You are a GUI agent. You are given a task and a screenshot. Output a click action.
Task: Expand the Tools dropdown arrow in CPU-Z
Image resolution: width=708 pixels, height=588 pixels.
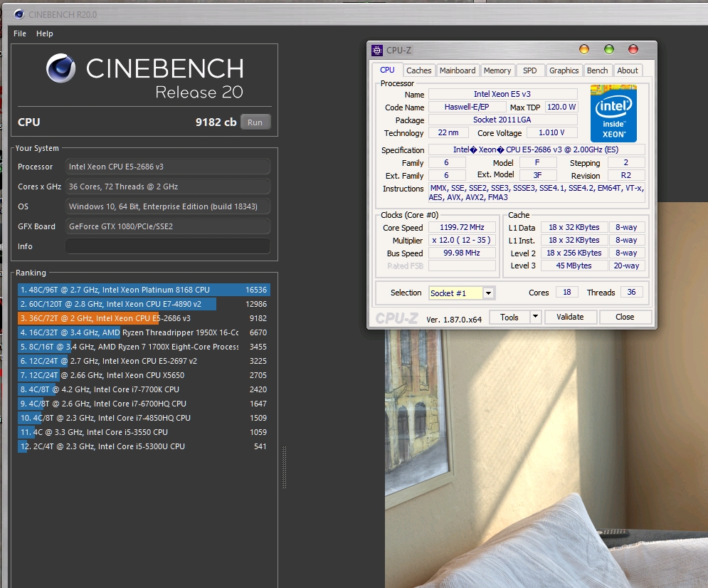pyautogui.click(x=535, y=317)
